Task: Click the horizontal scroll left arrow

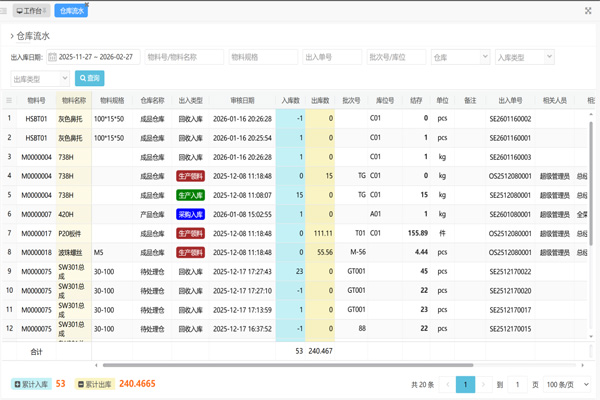Action: pyautogui.click(x=96, y=365)
